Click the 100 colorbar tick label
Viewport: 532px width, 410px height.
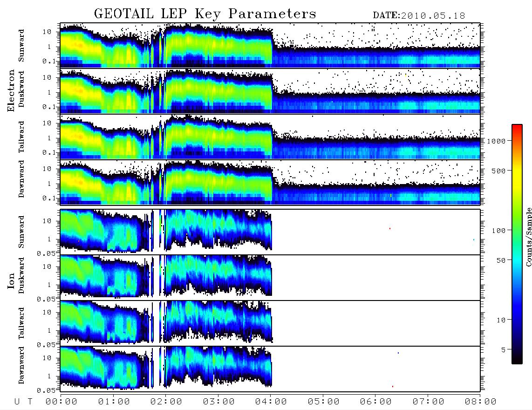click(498, 231)
